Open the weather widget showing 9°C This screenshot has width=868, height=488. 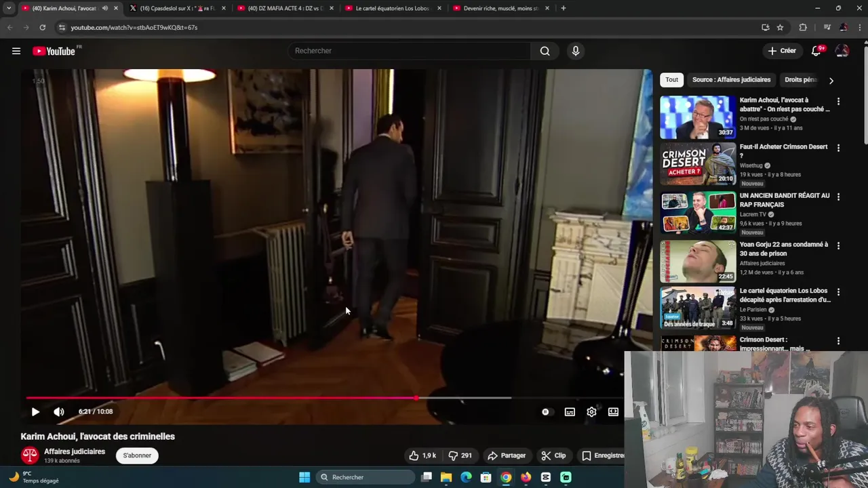tap(34, 477)
